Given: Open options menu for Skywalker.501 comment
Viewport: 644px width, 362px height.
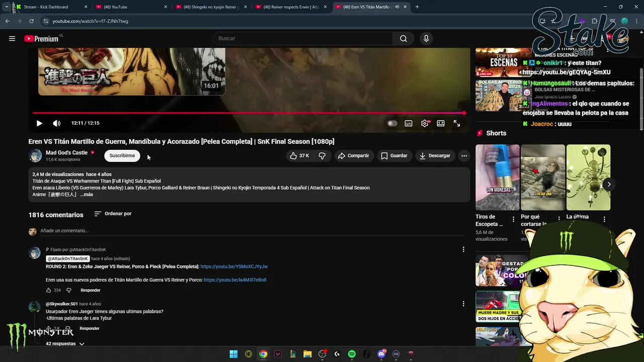Looking at the screenshot, I should (x=463, y=304).
